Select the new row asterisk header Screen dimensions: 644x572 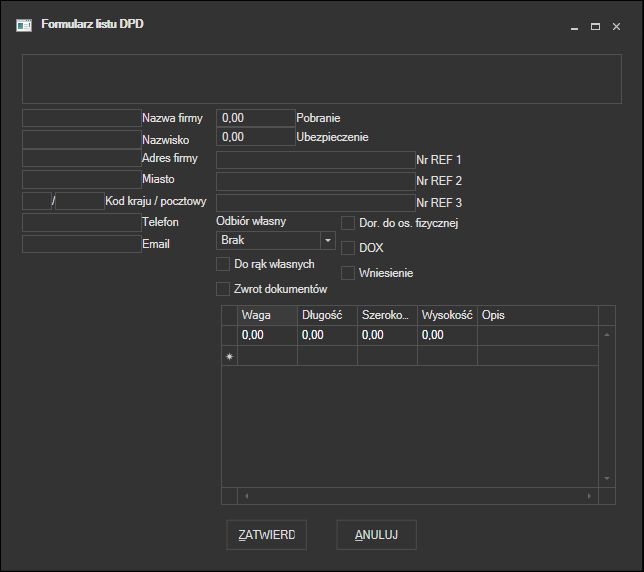pyautogui.click(x=230, y=356)
